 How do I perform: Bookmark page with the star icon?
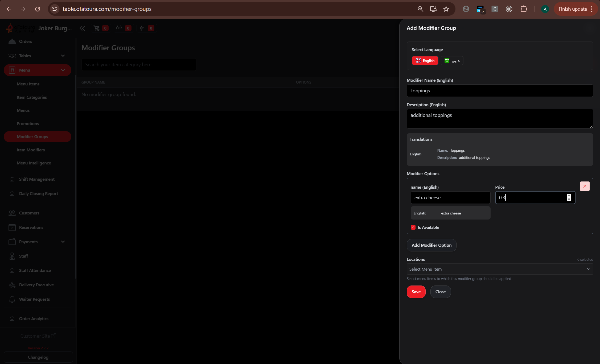pyautogui.click(x=446, y=9)
